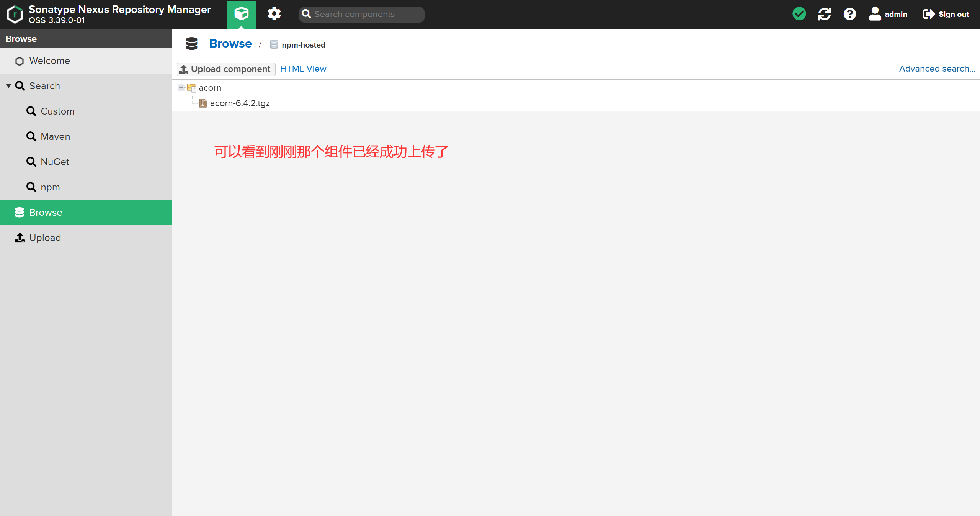Open the HTML View link
Image resolution: width=980 pixels, height=516 pixels.
point(303,69)
